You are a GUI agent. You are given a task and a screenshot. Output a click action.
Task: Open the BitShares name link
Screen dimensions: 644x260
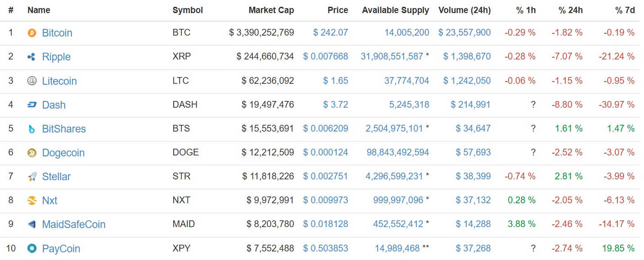pyautogui.click(x=64, y=129)
